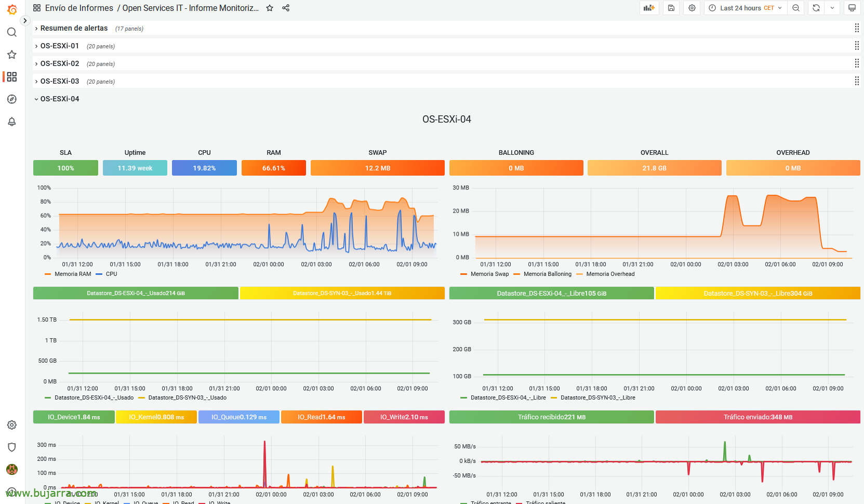Open Starred dashboards in sidebar
The width and height of the screenshot is (864, 504).
12,55
